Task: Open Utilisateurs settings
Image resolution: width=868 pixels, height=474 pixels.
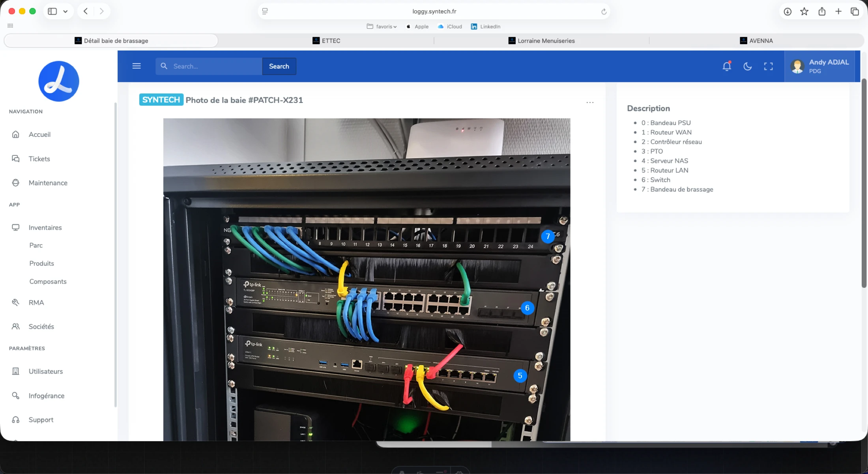Action: point(45,371)
